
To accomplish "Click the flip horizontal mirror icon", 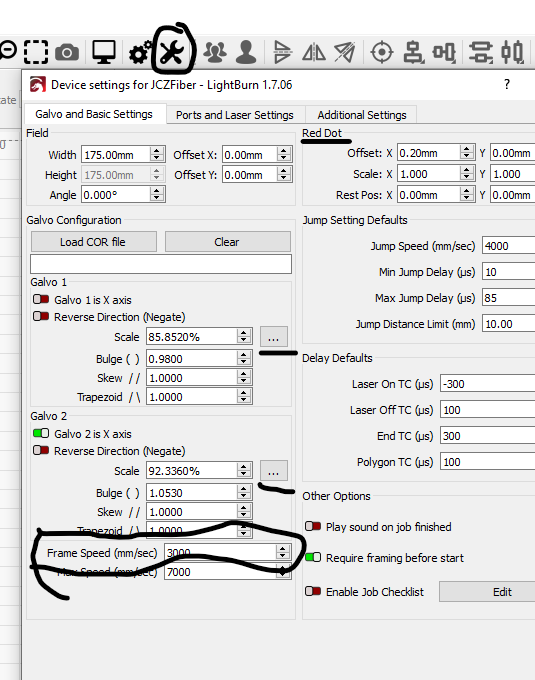I will tap(282, 52).
